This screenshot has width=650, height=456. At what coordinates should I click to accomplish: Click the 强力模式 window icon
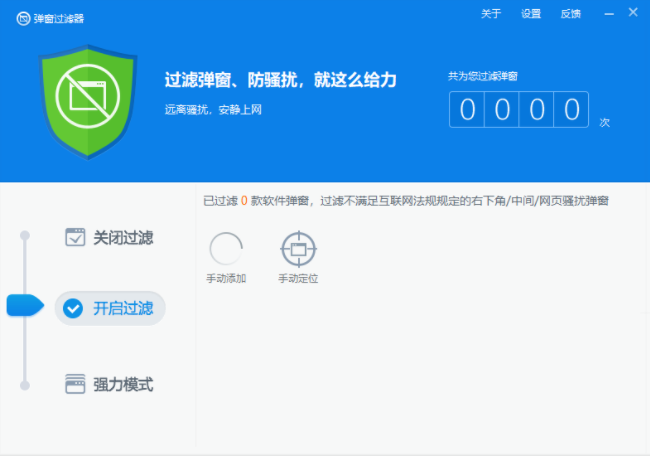pyautogui.click(x=75, y=384)
